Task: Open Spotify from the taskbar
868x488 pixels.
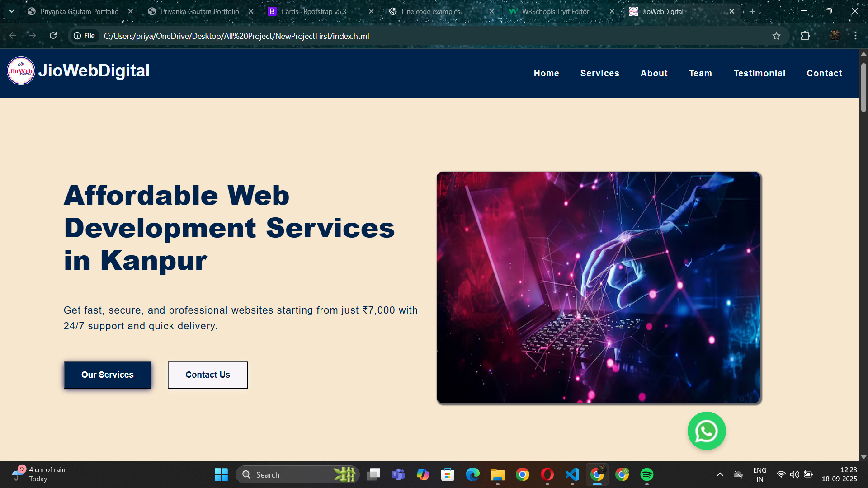Action: [647, 474]
